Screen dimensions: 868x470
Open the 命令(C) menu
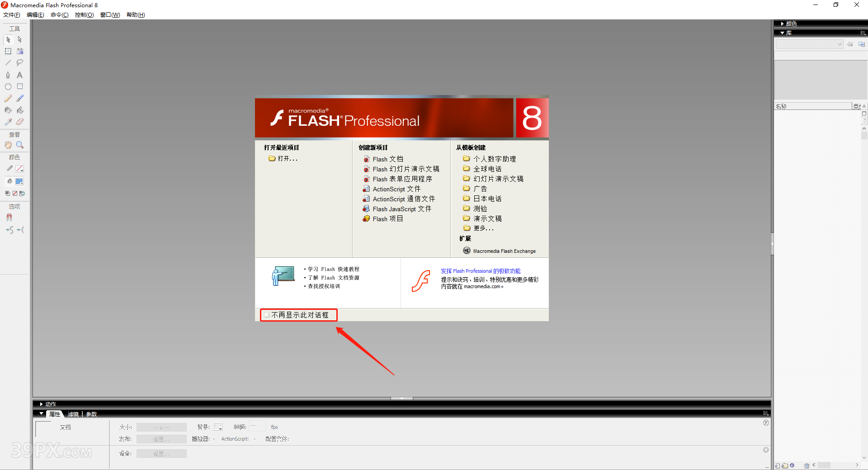pos(60,15)
